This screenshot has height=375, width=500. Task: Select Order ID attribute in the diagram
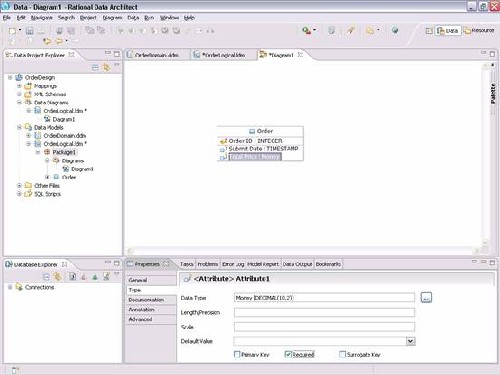255,141
